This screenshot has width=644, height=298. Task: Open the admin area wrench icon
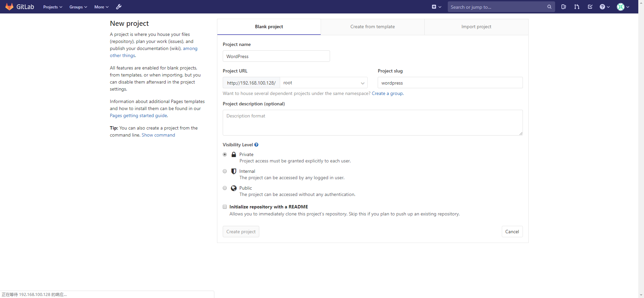[x=119, y=7]
